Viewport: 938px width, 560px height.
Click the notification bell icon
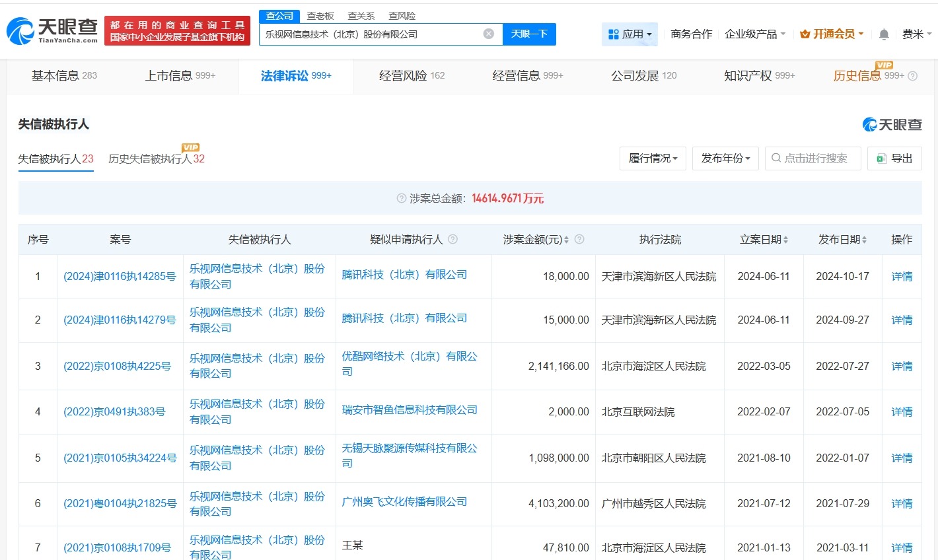click(883, 34)
